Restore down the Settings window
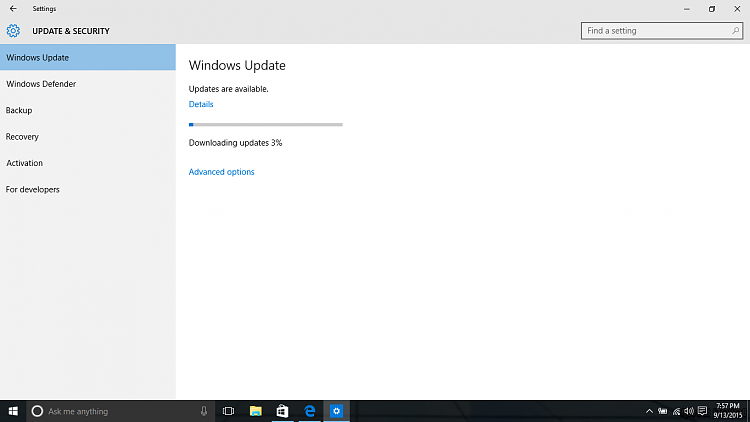 click(712, 9)
